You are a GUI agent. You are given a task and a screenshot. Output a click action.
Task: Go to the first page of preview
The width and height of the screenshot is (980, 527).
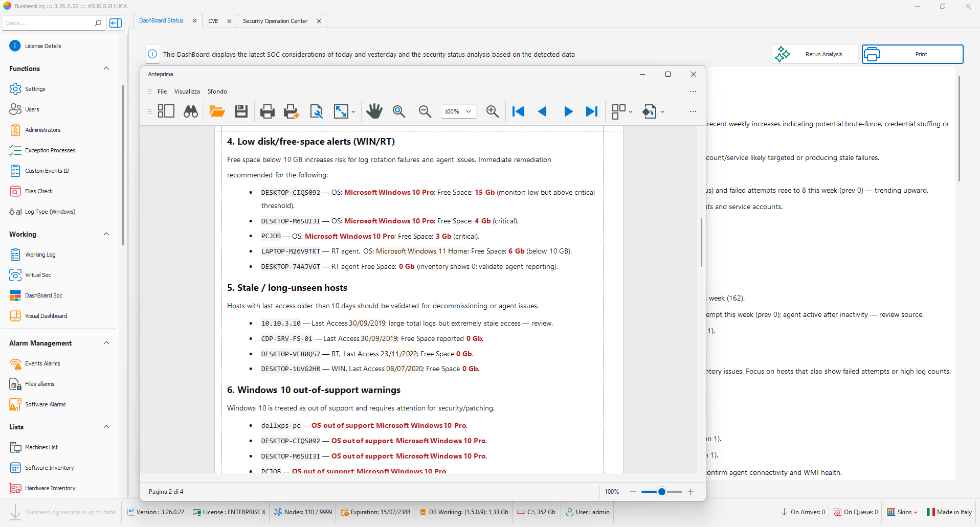(518, 111)
